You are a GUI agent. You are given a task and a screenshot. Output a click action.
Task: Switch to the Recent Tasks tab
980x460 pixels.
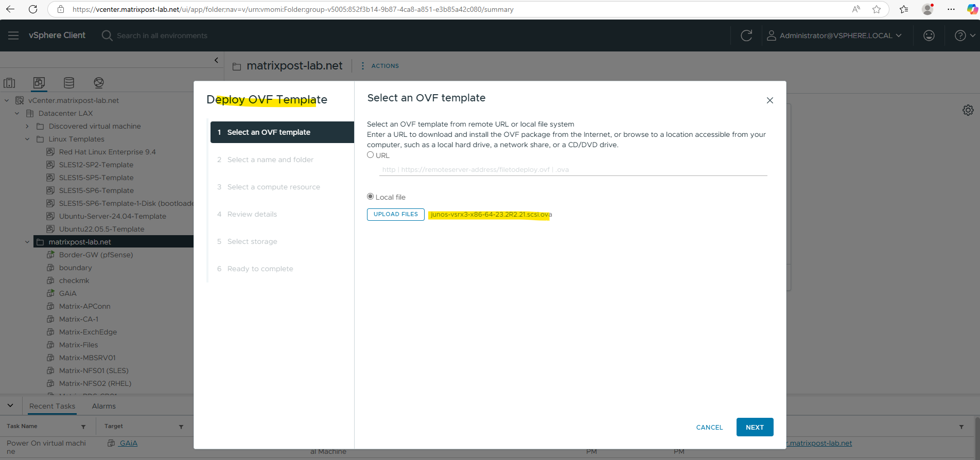(x=52, y=406)
